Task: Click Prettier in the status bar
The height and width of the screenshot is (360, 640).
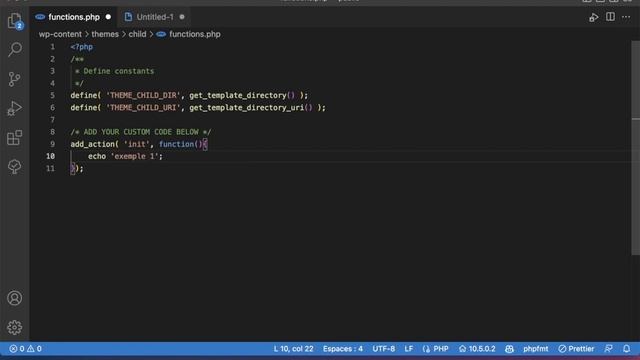Action: [576, 349]
